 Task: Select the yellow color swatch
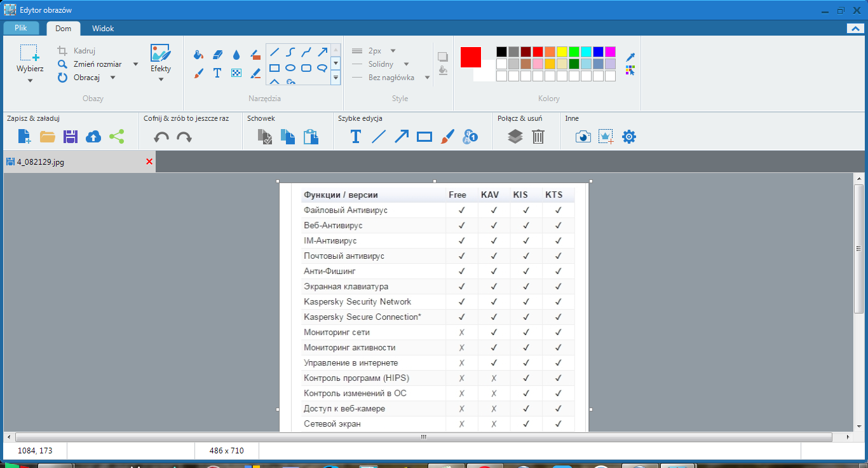click(x=562, y=52)
